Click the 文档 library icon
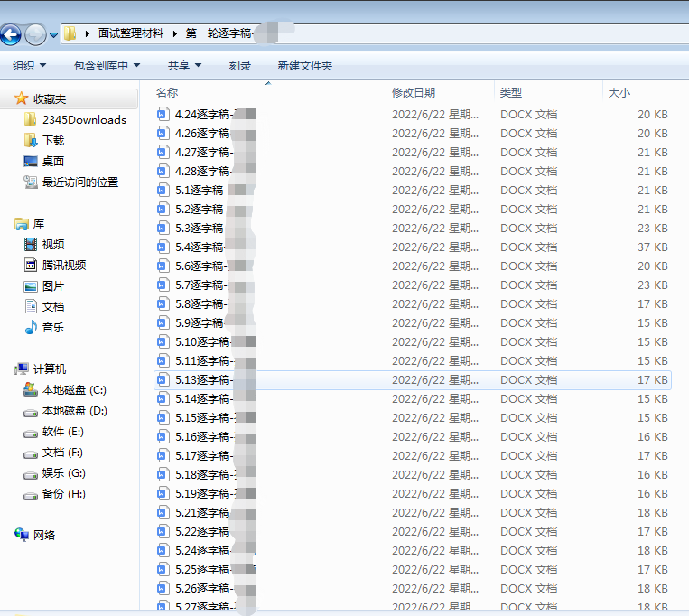This screenshot has height=616, width=689. tap(31, 306)
